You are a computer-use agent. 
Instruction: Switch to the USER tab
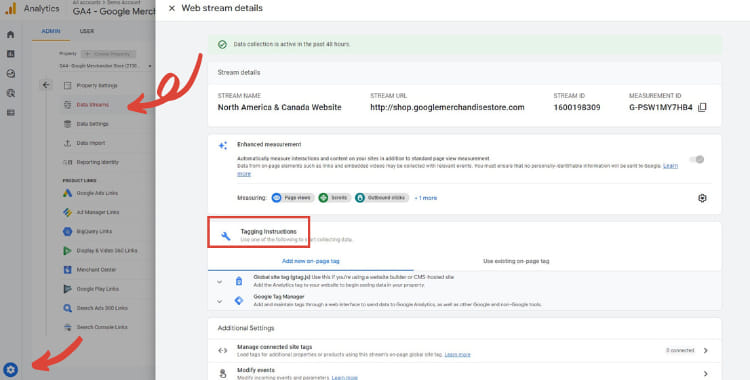coord(87,31)
